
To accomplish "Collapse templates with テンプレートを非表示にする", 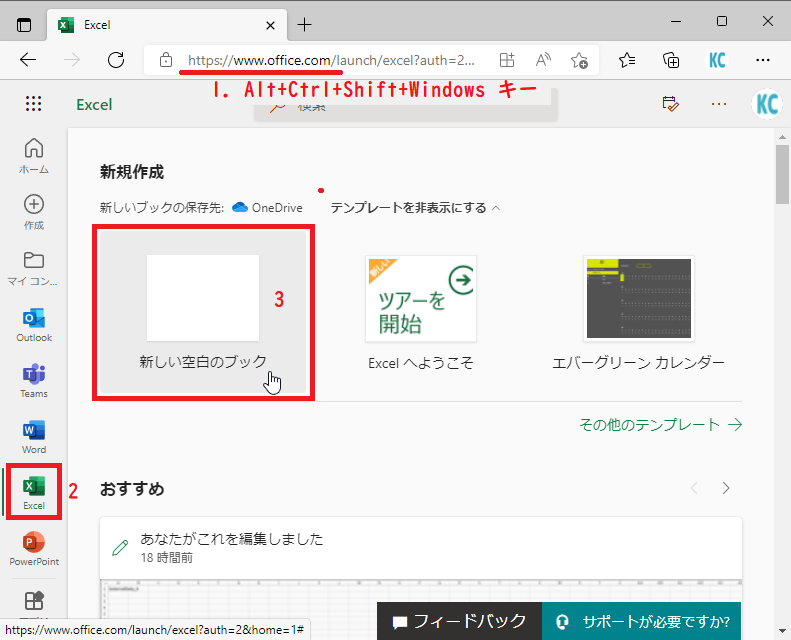I will (x=415, y=208).
